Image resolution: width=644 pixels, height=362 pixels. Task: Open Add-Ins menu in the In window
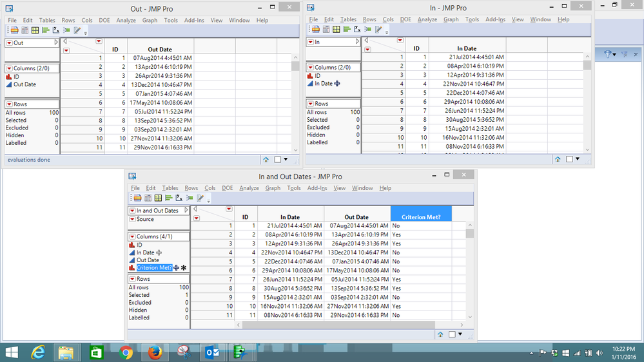coord(495,19)
